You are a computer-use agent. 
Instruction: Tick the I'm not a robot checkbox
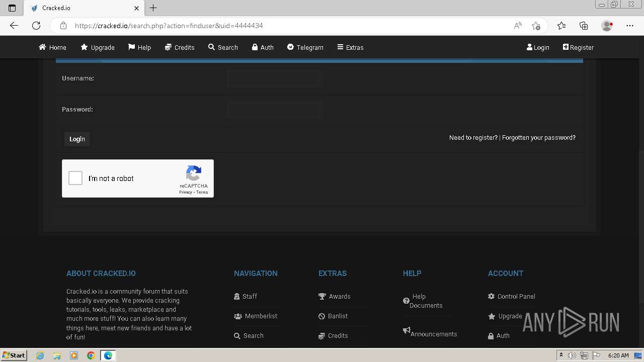75,178
